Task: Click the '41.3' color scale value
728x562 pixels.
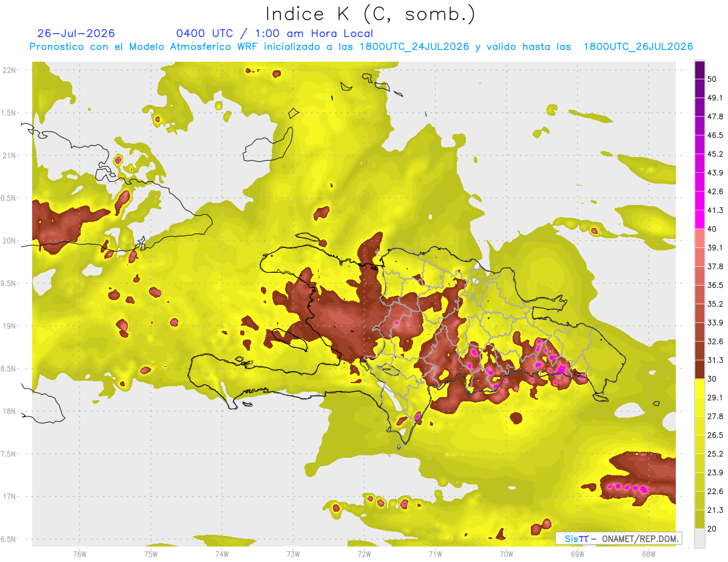Action: (x=715, y=210)
